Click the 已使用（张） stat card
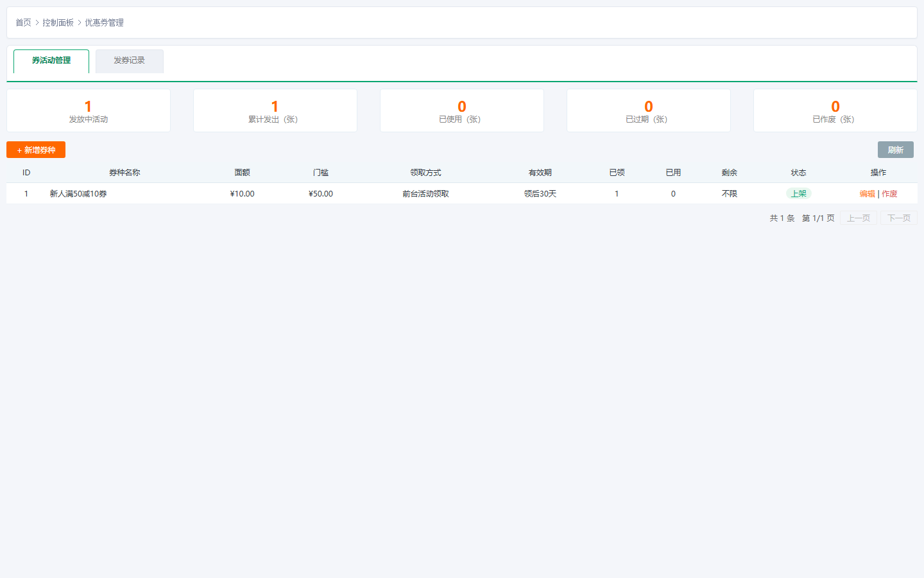 point(462,110)
